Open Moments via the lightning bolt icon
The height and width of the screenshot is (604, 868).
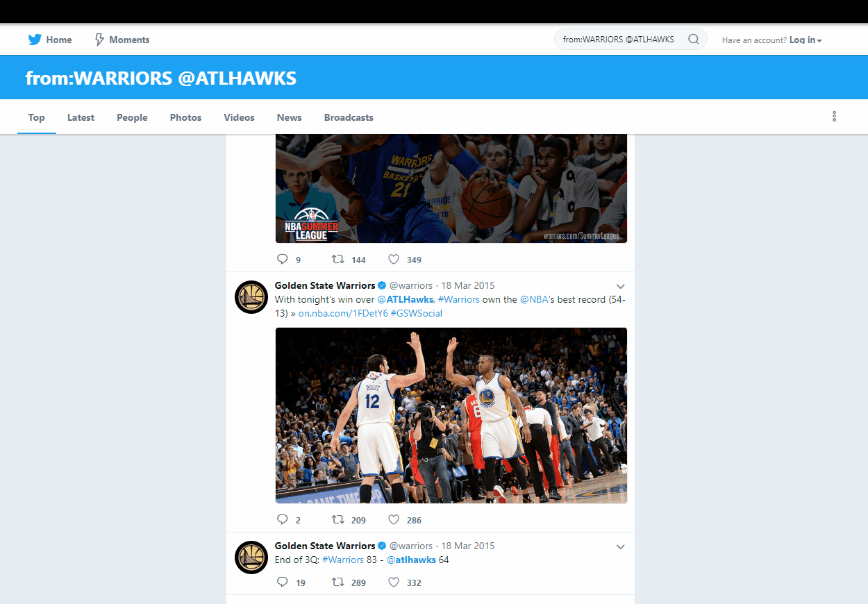pos(99,40)
